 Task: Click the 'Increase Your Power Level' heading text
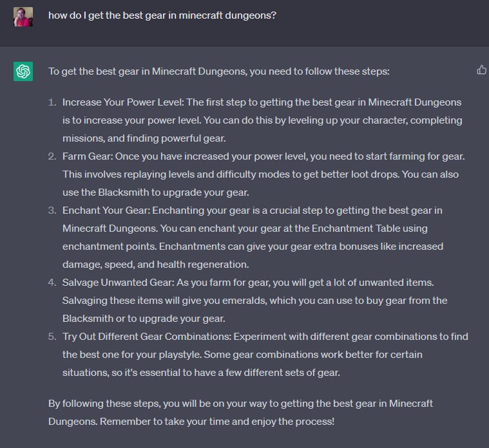123,102
